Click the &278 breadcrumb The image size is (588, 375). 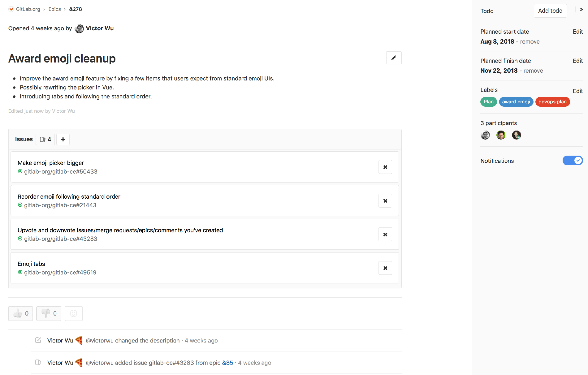tap(76, 9)
